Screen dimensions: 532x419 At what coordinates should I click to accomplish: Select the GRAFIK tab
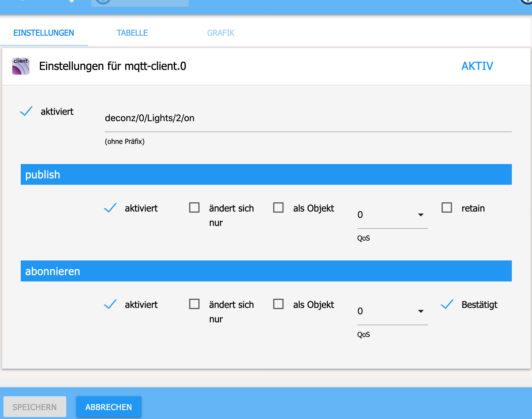(x=221, y=33)
